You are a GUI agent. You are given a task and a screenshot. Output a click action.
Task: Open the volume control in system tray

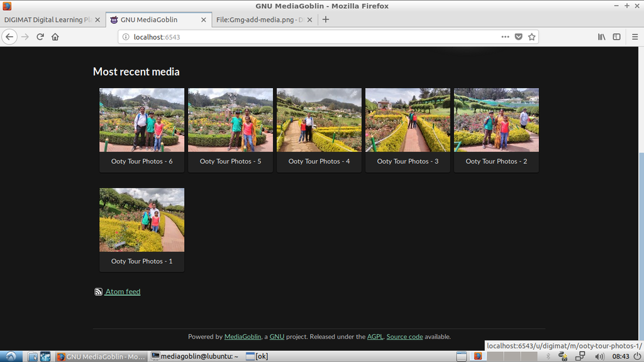coord(599,356)
